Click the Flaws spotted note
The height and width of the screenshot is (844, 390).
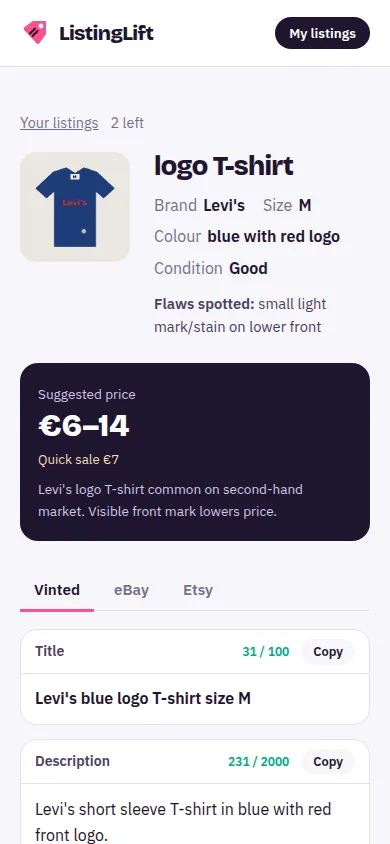(240, 315)
